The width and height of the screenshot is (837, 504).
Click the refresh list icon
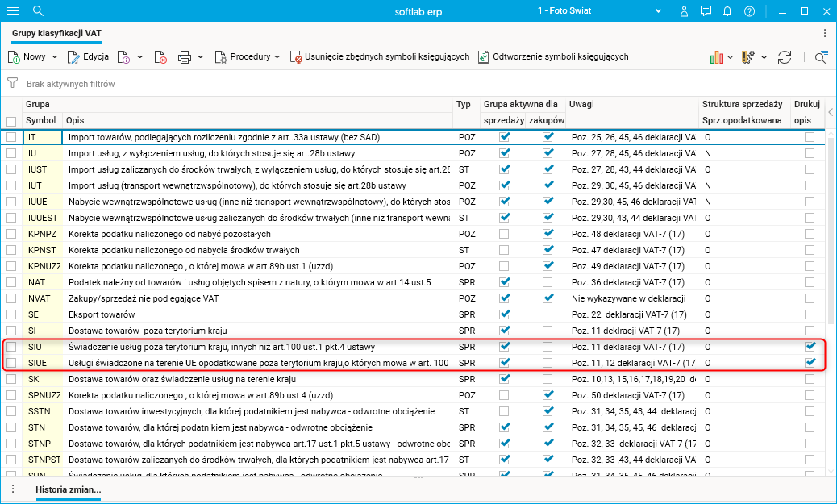tap(784, 57)
